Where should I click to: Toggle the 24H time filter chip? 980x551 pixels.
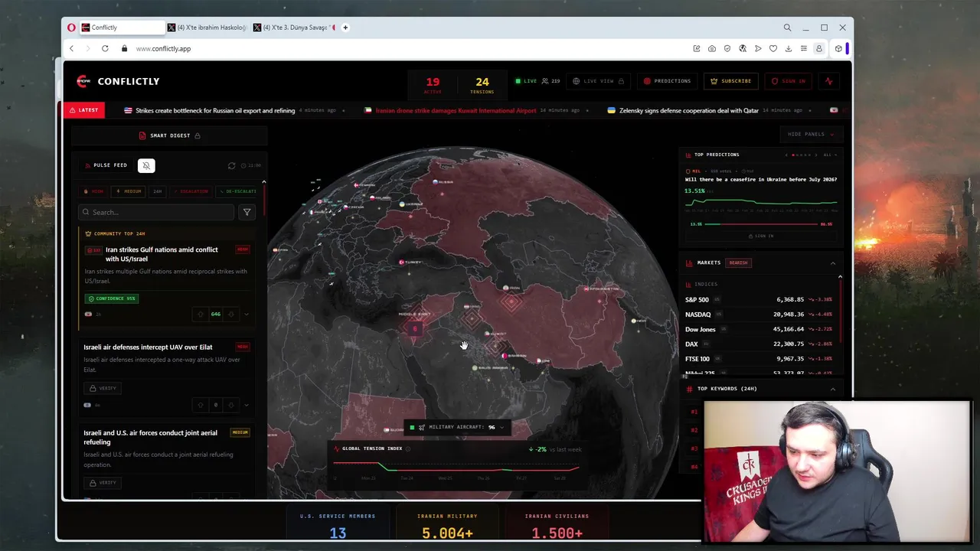[x=158, y=191]
